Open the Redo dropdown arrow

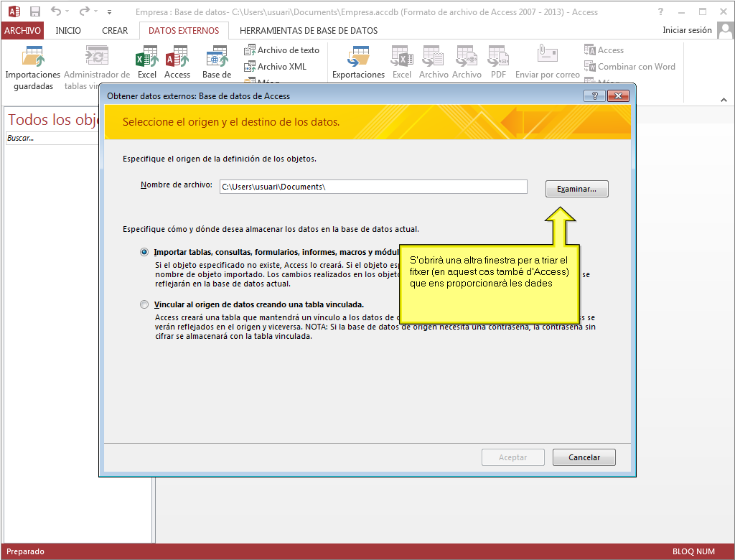click(x=95, y=11)
